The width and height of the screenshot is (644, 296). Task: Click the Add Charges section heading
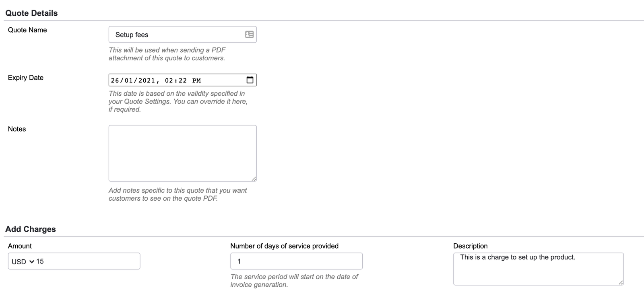pyautogui.click(x=31, y=229)
